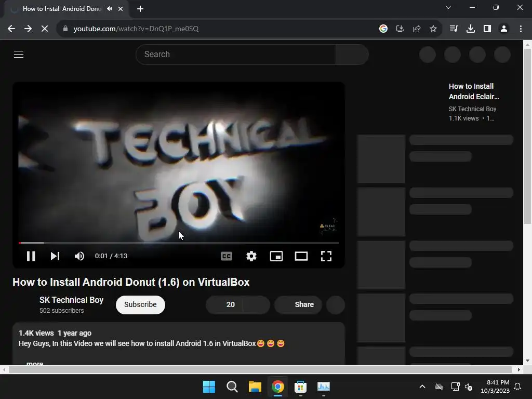Switch to miniplayer mode

click(x=276, y=256)
